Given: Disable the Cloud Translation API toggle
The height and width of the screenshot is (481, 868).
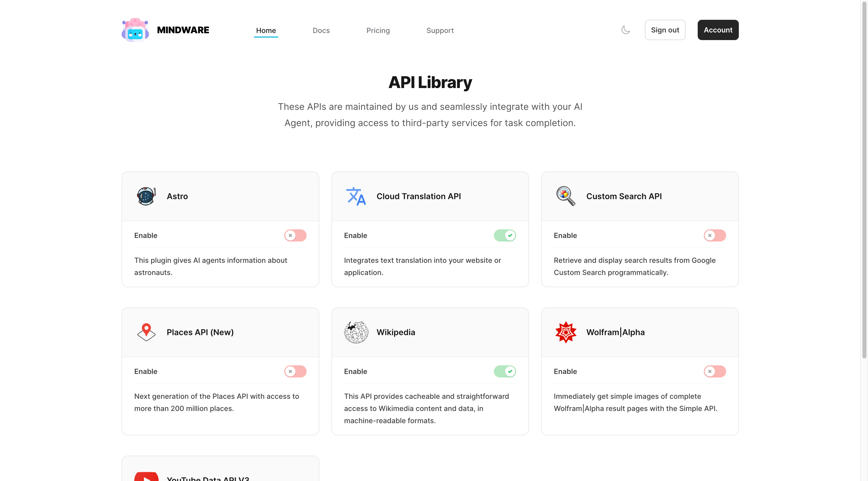Looking at the screenshot, I should [x=505, y=235].
